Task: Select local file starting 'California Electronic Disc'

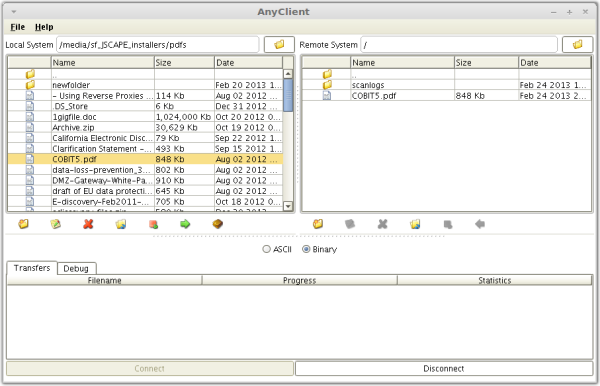Action: (x=103, y=138)
